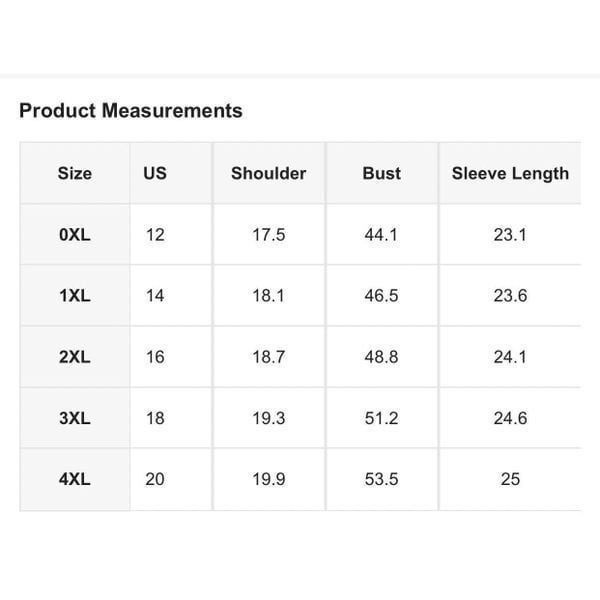
Task: Select the 2XL size row label
Action: pos(75,357)
